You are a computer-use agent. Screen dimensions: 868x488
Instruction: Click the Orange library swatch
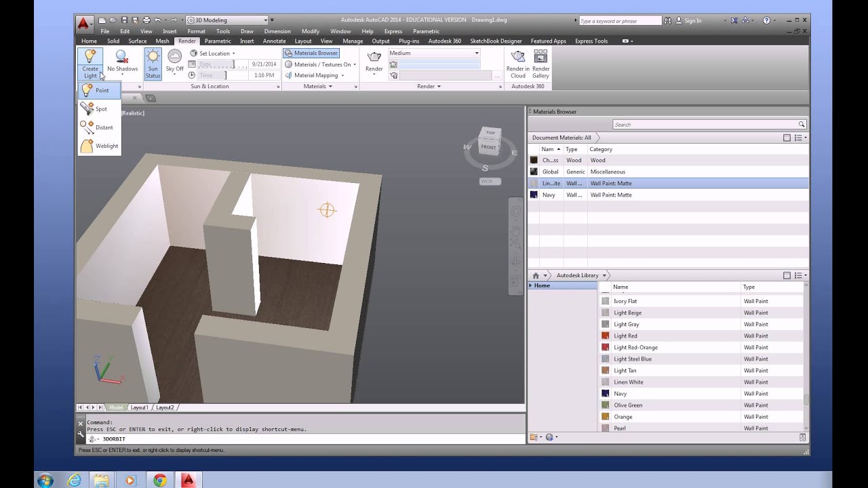click(x=606, y=416)
